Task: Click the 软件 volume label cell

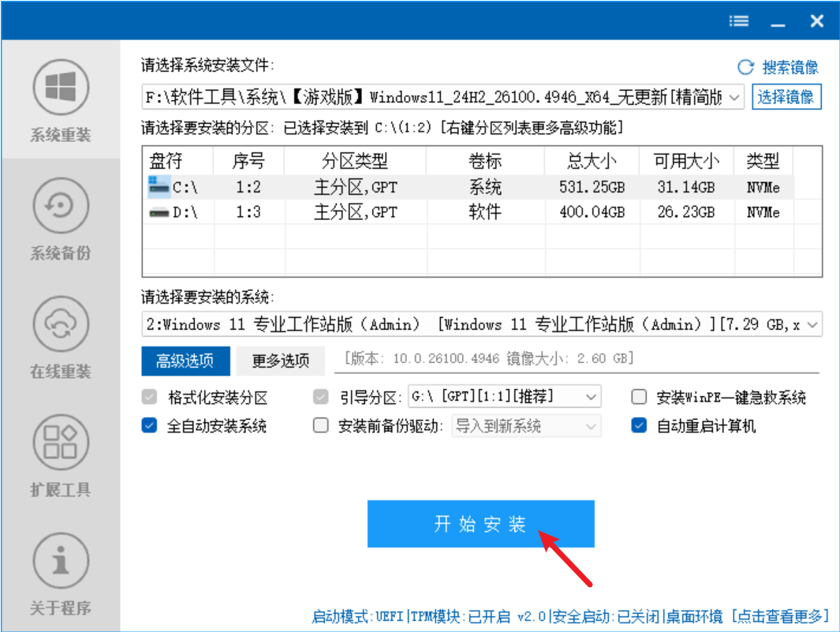Action: 485,212
